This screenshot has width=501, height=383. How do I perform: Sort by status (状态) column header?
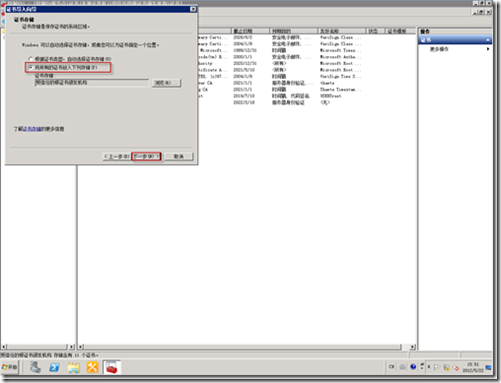coord(376,31)
